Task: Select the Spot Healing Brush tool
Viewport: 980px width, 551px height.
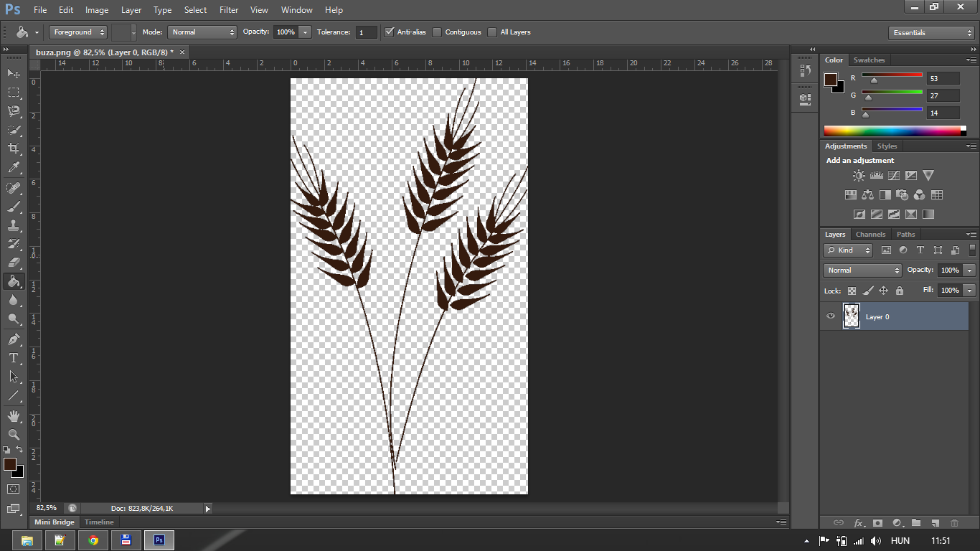Action: click(14, 187)
